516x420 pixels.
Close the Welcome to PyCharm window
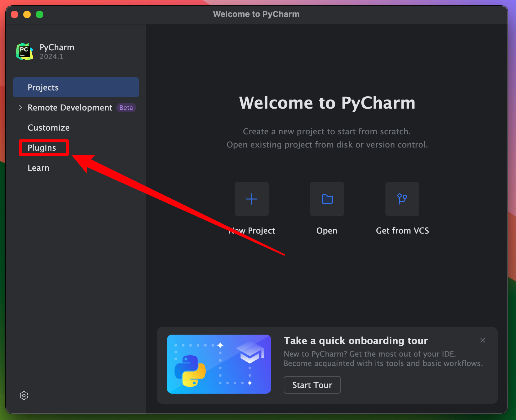coord(14,14)
